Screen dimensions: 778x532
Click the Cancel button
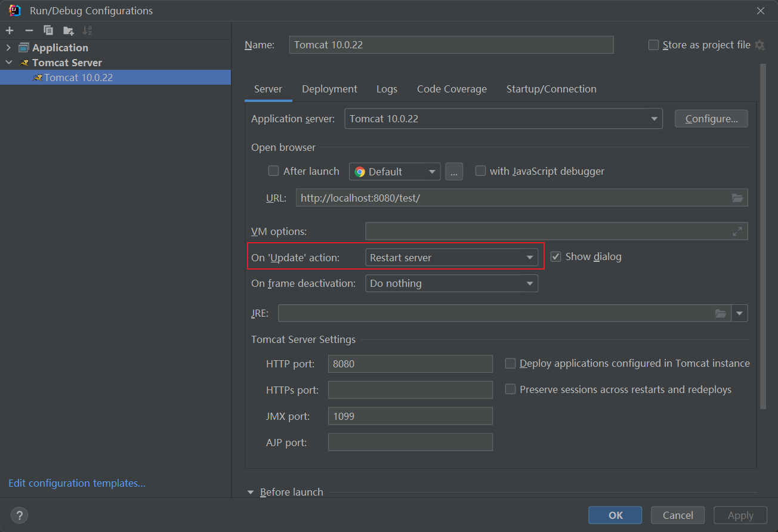(678, 515)
